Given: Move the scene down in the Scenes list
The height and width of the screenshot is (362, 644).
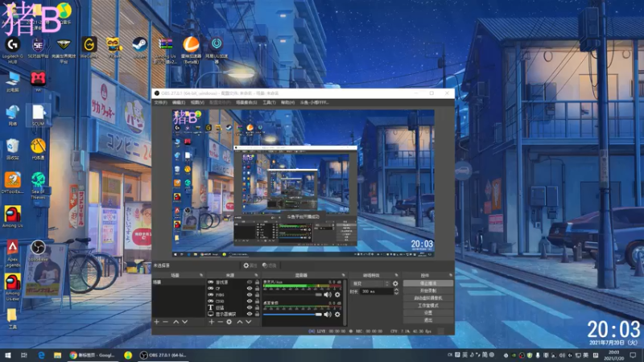Looking at the screenshot, I should tap(185, 322).
